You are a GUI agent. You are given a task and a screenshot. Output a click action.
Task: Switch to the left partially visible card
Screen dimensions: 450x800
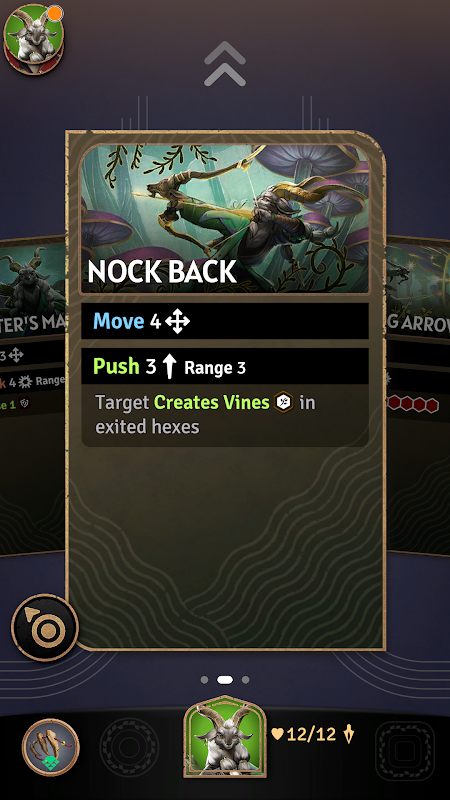click(x=33, y=395)
